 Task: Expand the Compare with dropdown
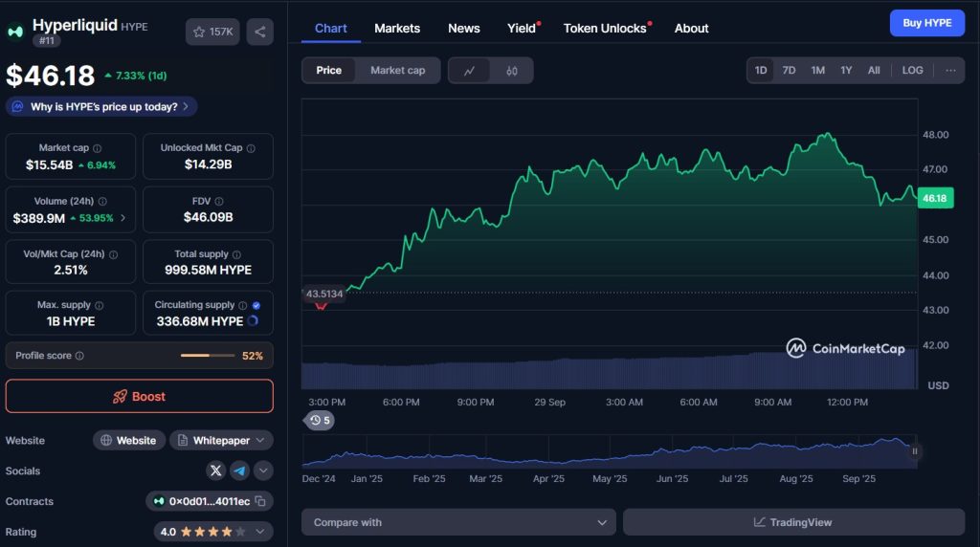coord(458,522)
